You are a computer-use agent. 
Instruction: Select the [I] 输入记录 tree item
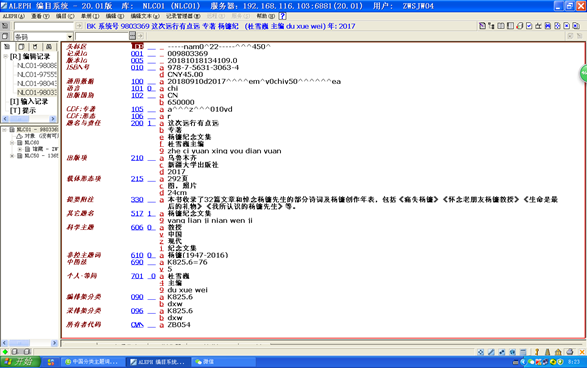click(29, 101)
